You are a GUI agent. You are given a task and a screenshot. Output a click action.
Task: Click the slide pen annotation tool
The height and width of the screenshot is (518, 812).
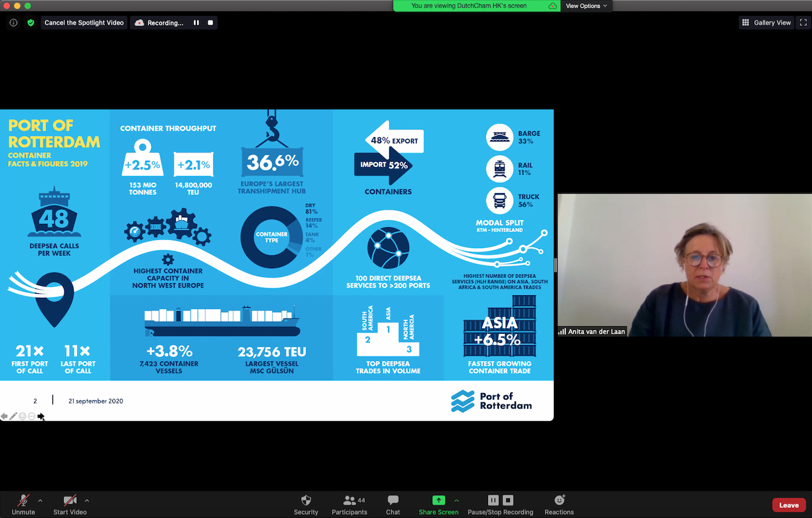(x=13, y=416)
